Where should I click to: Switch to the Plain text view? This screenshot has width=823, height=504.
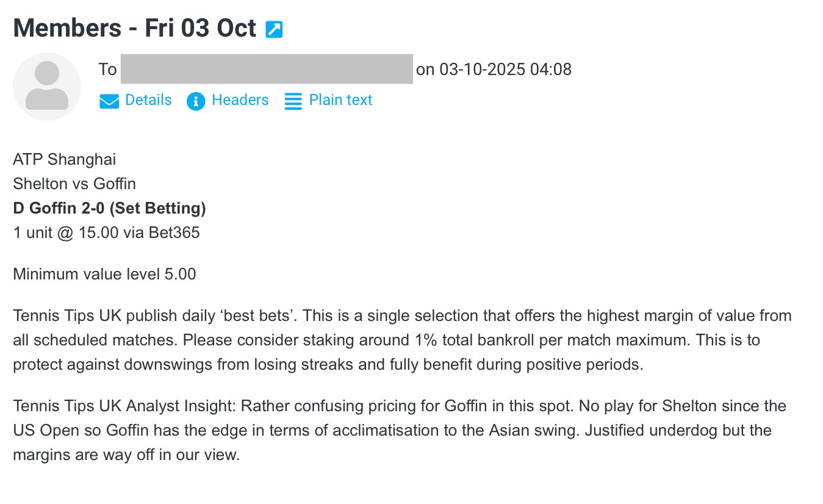tap(340, 100)
